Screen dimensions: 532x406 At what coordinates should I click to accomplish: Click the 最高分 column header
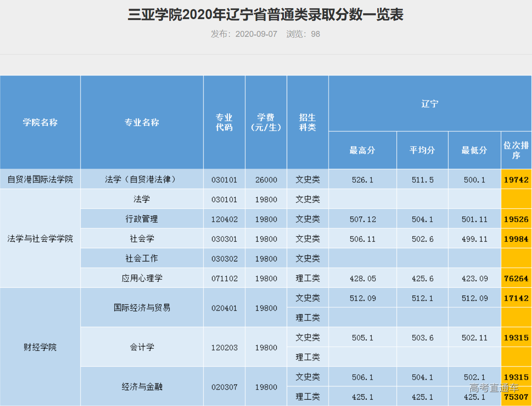(362, 150)
